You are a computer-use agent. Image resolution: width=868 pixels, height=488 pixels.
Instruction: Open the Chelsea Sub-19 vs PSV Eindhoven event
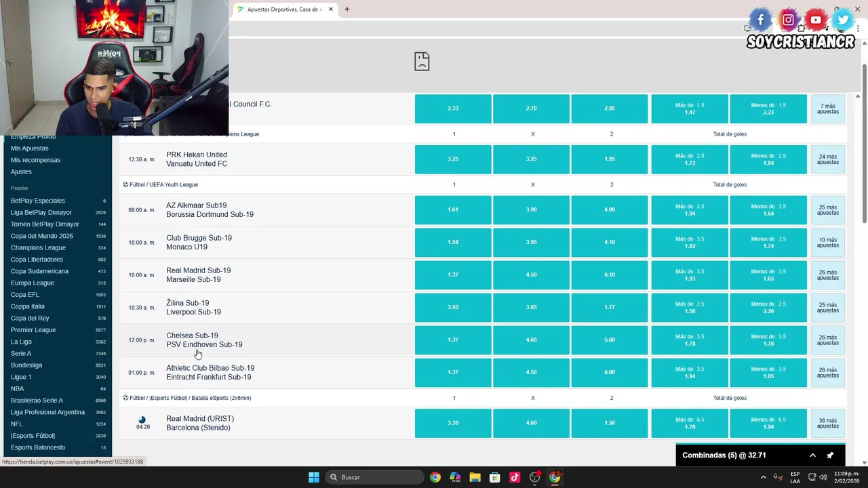pos(204,340)
